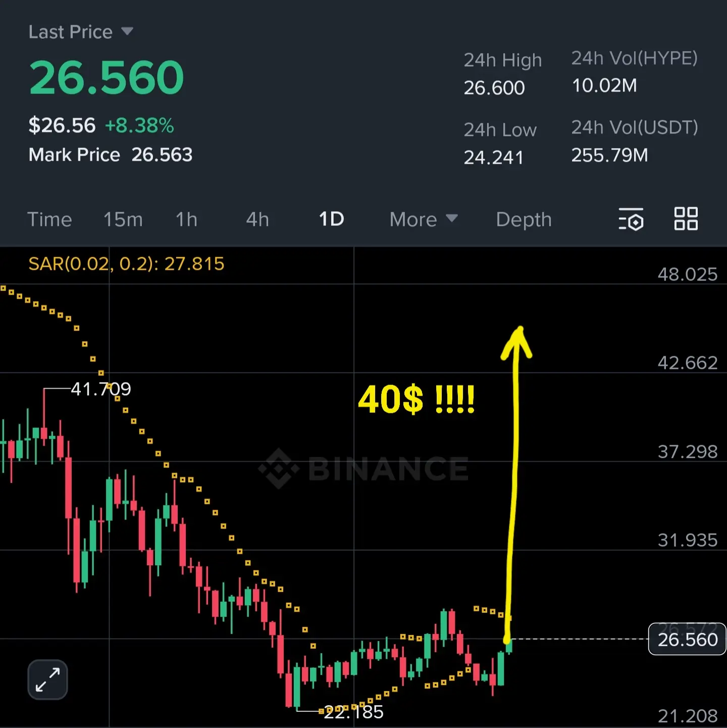727x728 pixels.
Task: Click the 40$ !!!! yellow annotation text
Action: pos(417,399)
